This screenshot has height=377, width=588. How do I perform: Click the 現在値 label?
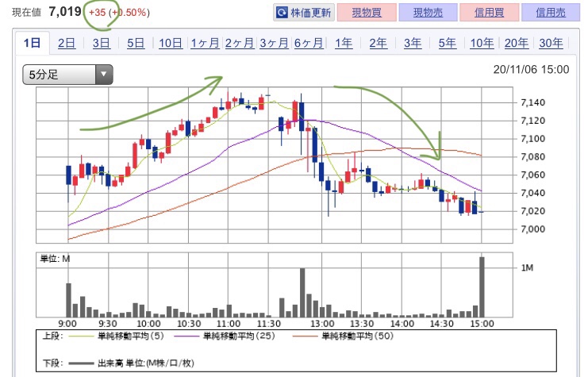[26, 13]
